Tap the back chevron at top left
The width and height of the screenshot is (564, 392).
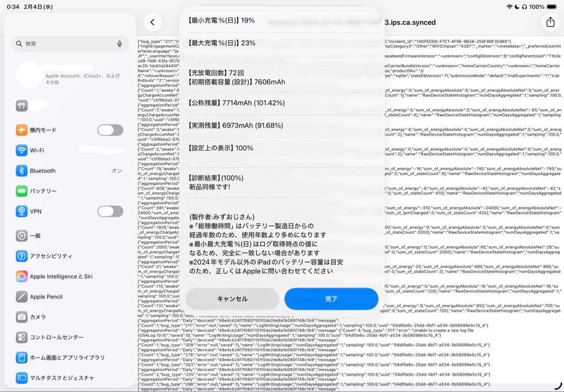[152, 22]
